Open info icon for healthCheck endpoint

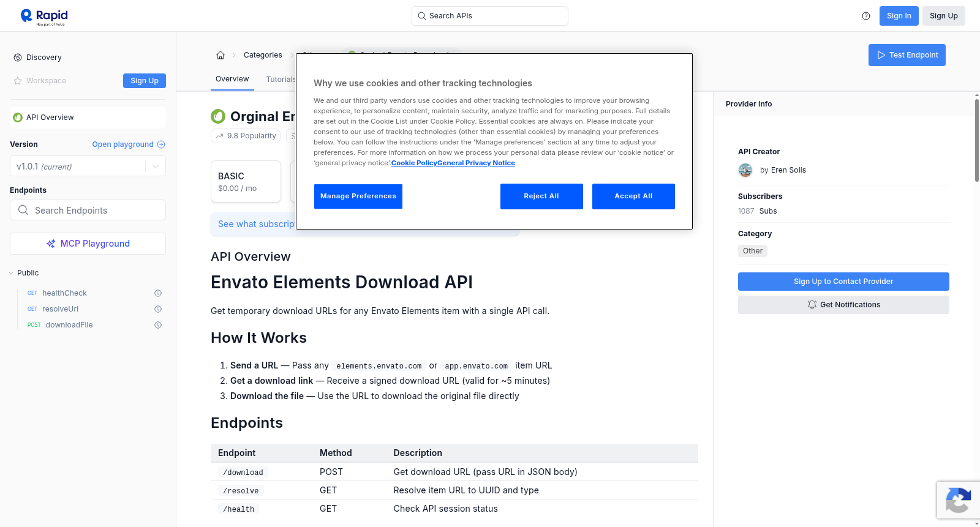pos(158,293)
